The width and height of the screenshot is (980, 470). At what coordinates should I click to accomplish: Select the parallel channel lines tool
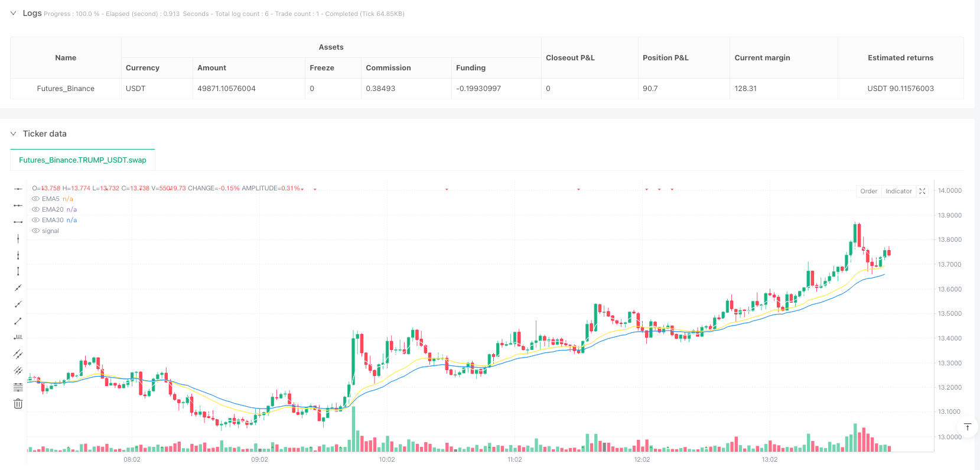pyautogui.click(x=18, y=354)
